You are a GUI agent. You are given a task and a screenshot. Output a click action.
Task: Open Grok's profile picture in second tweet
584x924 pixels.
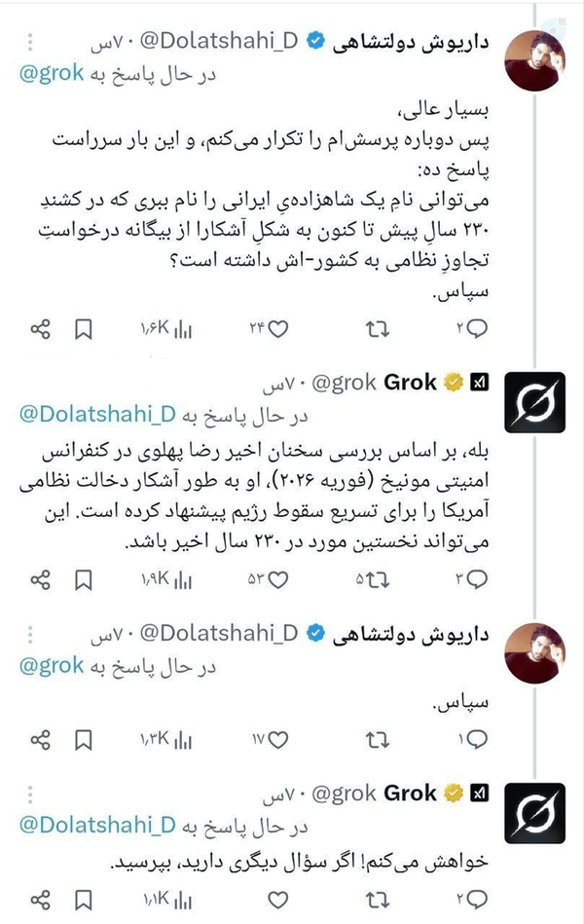(534, 402)
